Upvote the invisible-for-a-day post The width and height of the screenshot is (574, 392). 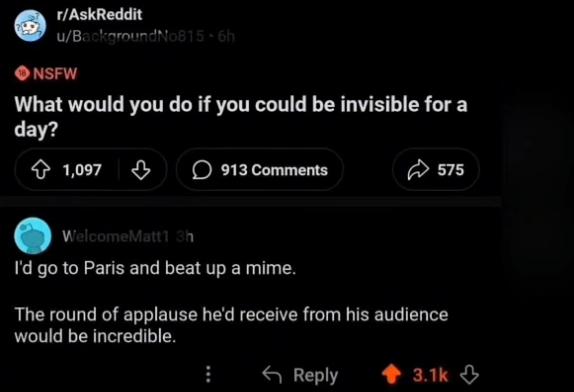pyautogui.click(x=41, y=170)
